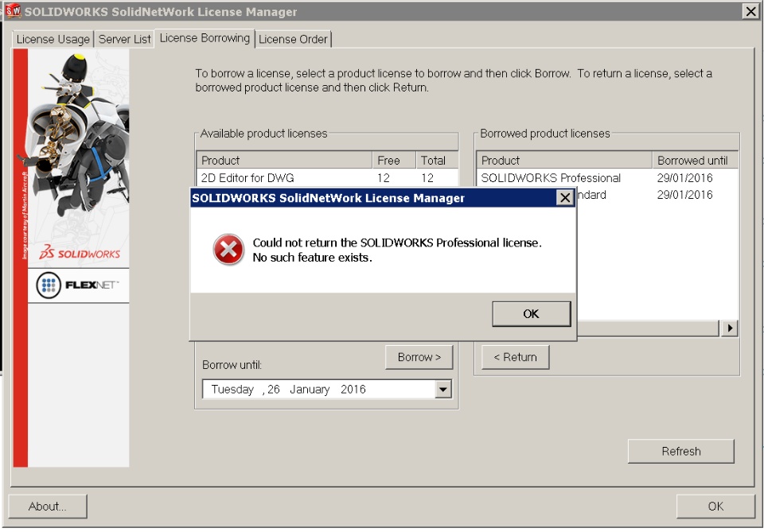Expand the Borrow until date dropdown
764x532 pixels.
click(x=443, y=390)
